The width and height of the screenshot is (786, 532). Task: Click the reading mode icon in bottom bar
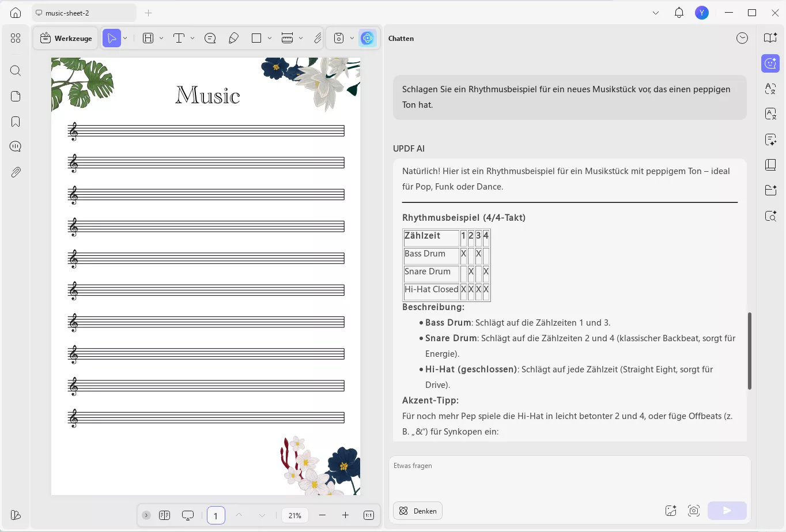pyautogui.click(x=165, y=515)
